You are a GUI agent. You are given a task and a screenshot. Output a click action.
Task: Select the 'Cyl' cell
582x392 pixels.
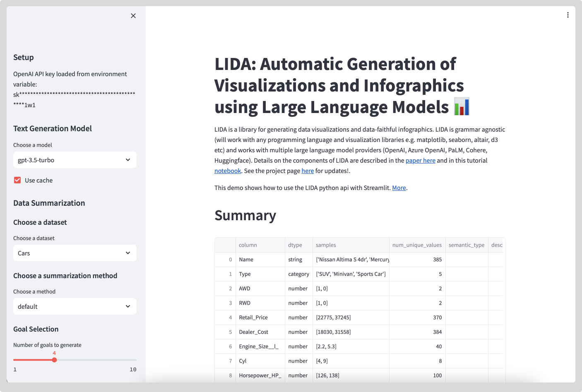click(260, 361)
